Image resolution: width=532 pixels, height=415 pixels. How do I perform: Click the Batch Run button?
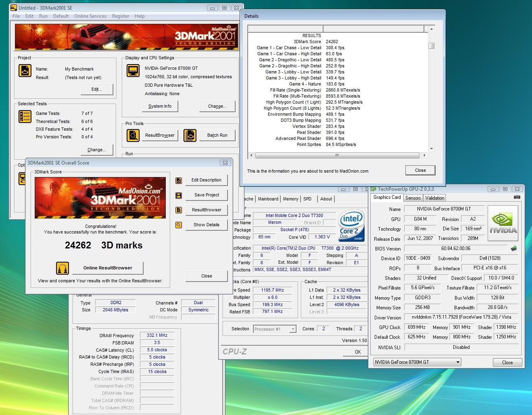pos(217,135)
